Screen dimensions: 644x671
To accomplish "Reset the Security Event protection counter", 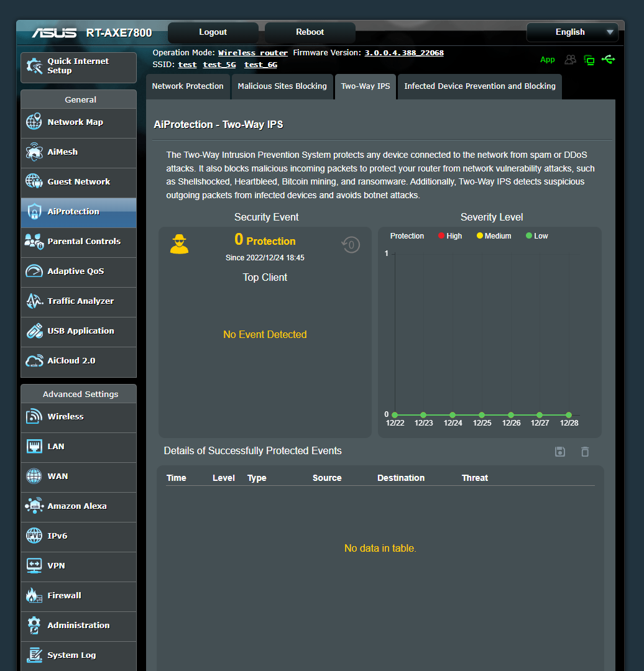I will tap(351, 245).
